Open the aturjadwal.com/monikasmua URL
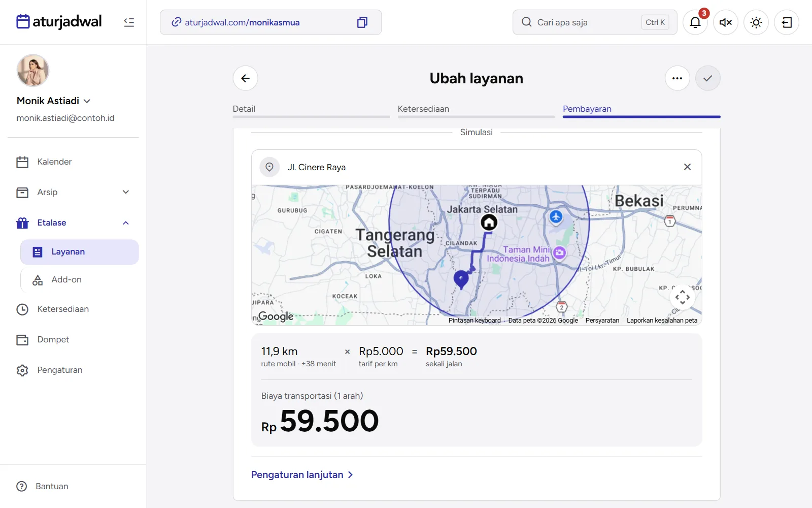 point(242,22)
